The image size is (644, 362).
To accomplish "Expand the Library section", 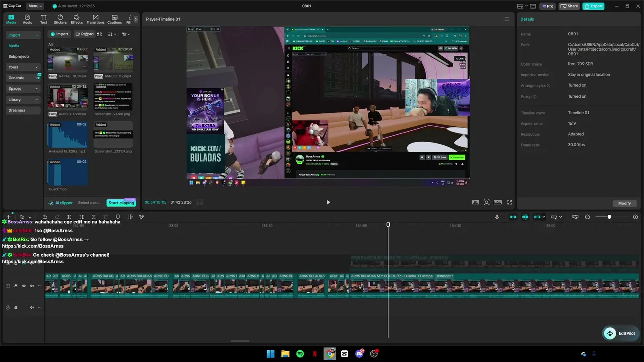I will coord(23,100).
